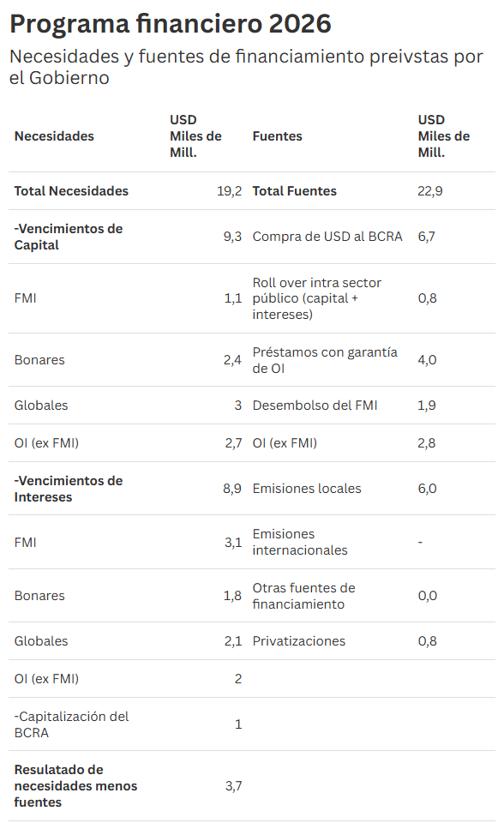The width and height of the screenshot is (504, 823).
Task: Select the Total Fuentes cell
Action: point(295,191)
